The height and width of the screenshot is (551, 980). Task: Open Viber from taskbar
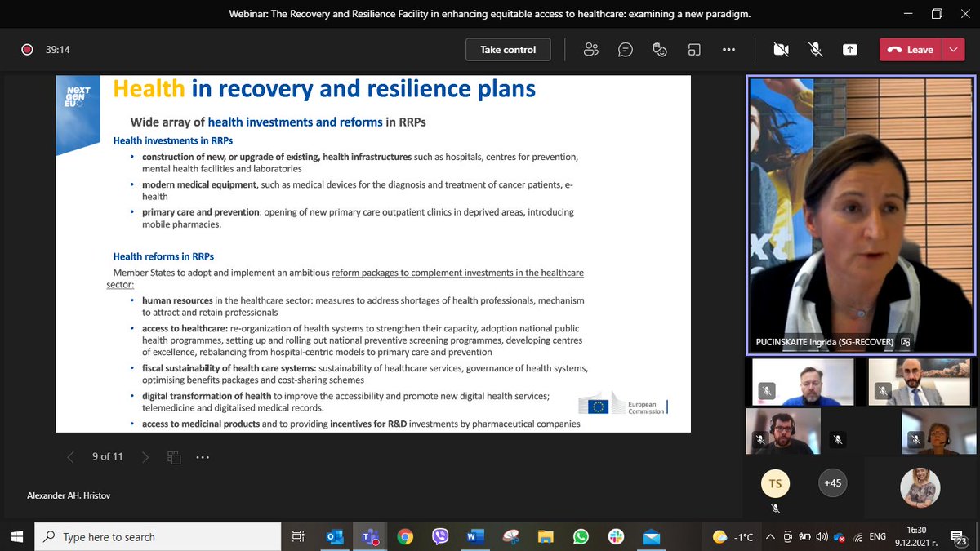[x=440, y=536]
